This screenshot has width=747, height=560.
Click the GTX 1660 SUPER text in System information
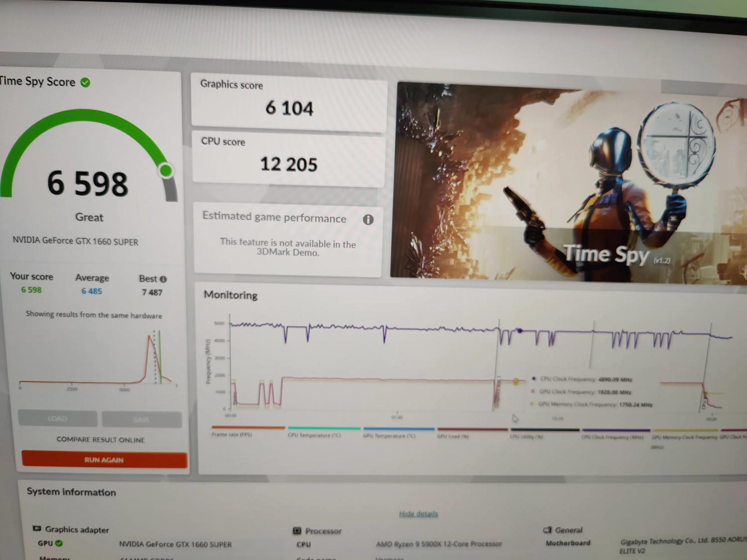pos(175,544)
